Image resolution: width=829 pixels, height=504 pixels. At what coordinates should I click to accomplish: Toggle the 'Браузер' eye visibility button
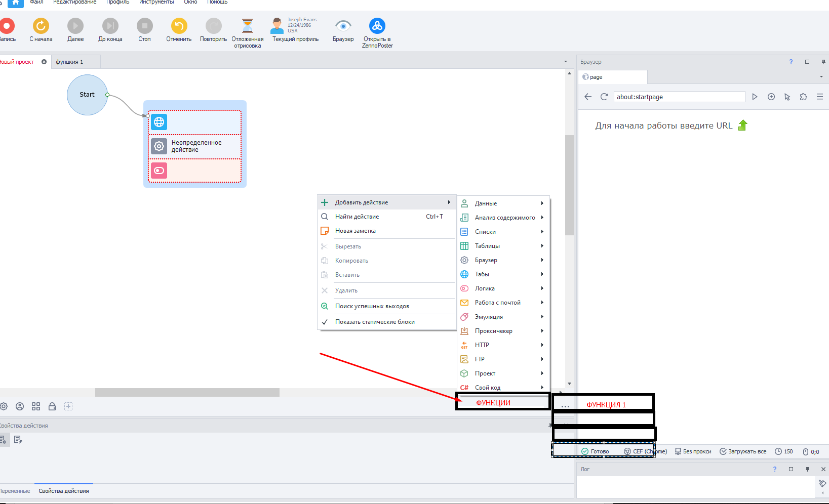343,26
